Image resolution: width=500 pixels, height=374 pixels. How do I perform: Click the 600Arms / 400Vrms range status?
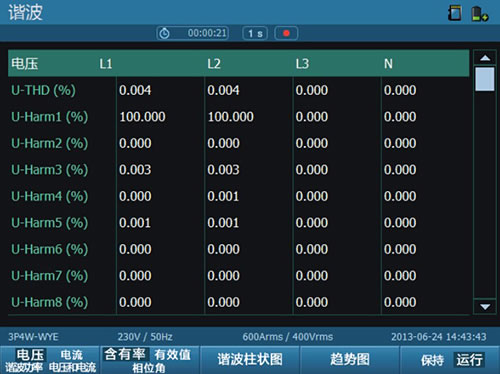(288, 337)
